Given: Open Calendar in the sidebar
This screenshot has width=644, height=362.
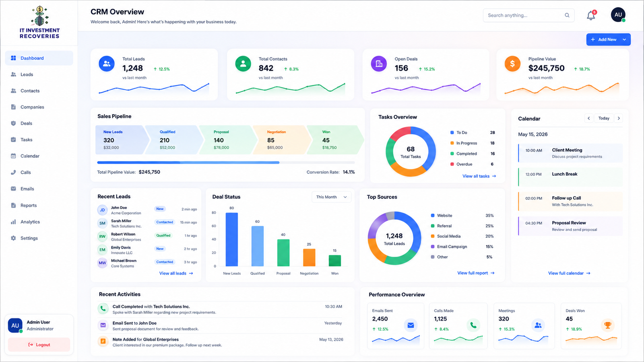Looking at the screenshot, I should coord(39,156).
